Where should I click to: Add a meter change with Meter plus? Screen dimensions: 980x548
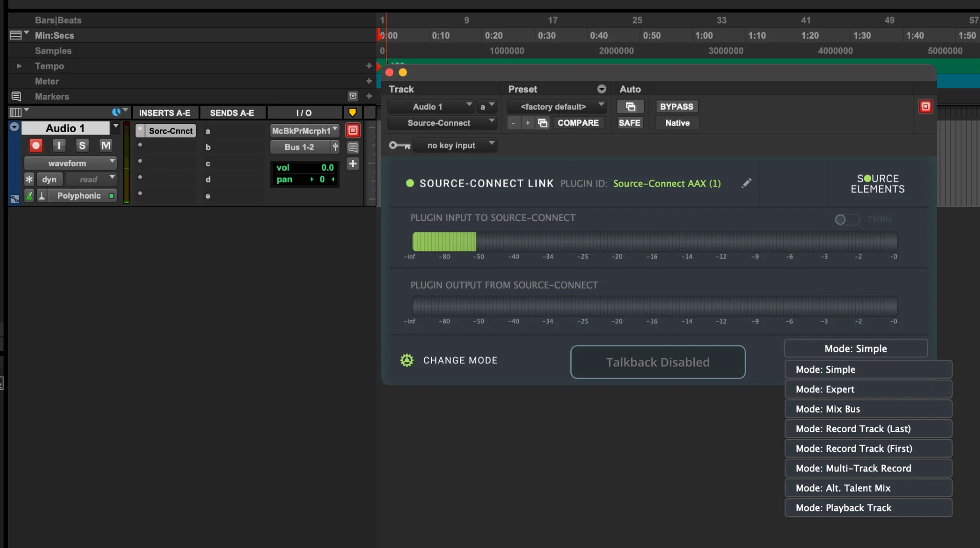tap(369, 81)
